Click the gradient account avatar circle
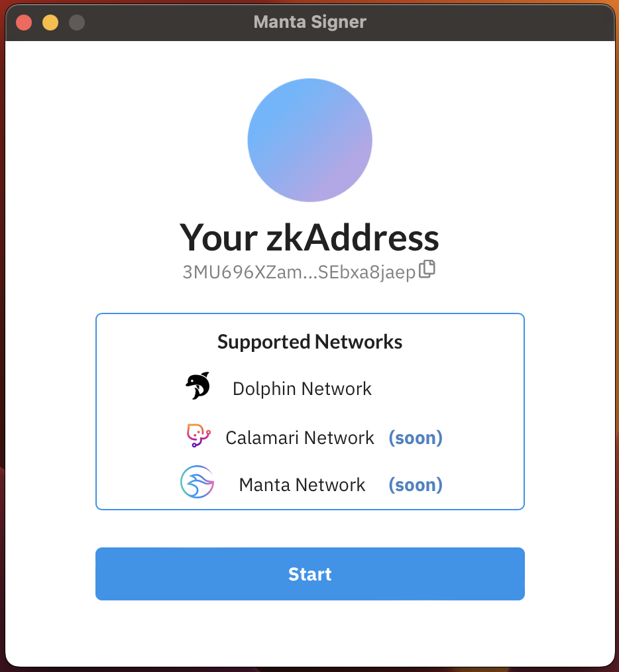This screenshot has width=619, height=672. tap(310, 140)
